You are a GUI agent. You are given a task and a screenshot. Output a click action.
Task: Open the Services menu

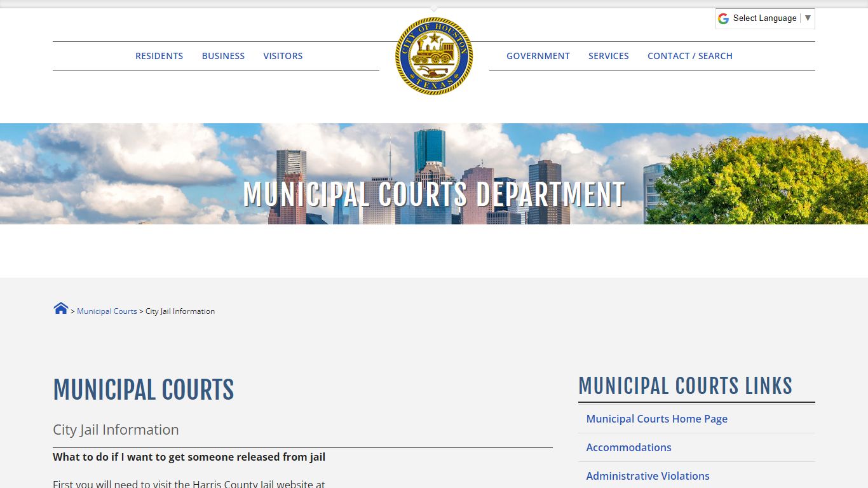coord(609,56)
